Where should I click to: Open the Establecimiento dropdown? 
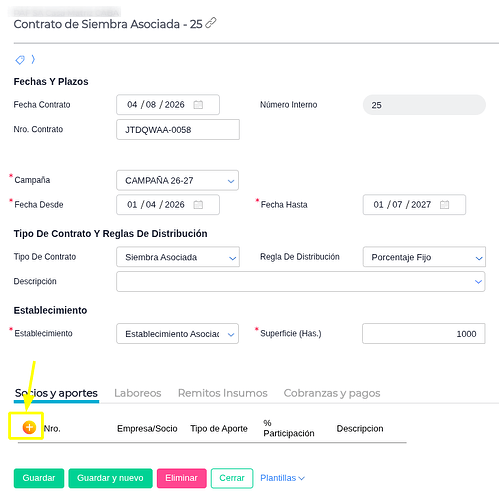tap(177, 333)
